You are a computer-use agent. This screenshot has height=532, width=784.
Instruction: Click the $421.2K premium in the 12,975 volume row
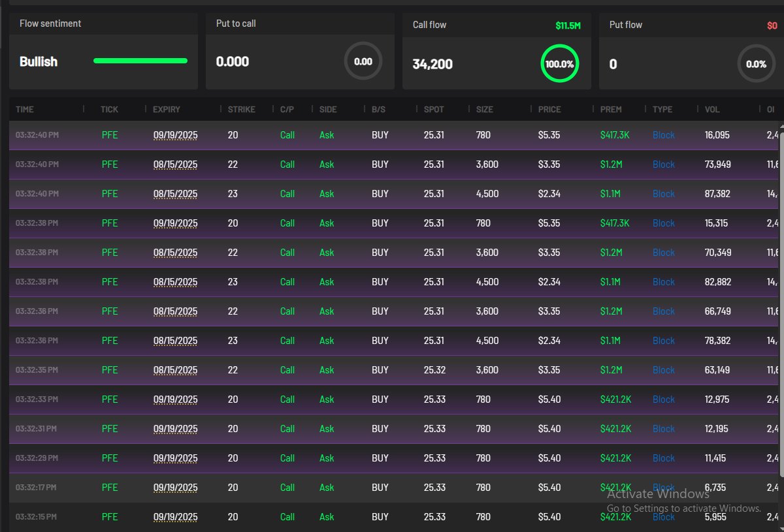[x=616, y=399]
